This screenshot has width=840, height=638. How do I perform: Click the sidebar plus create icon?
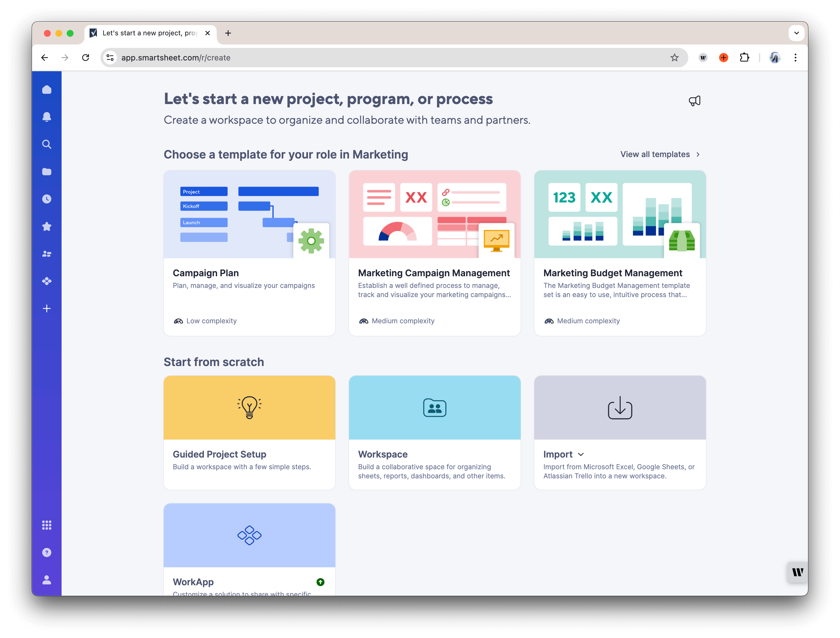coord(47,308)
